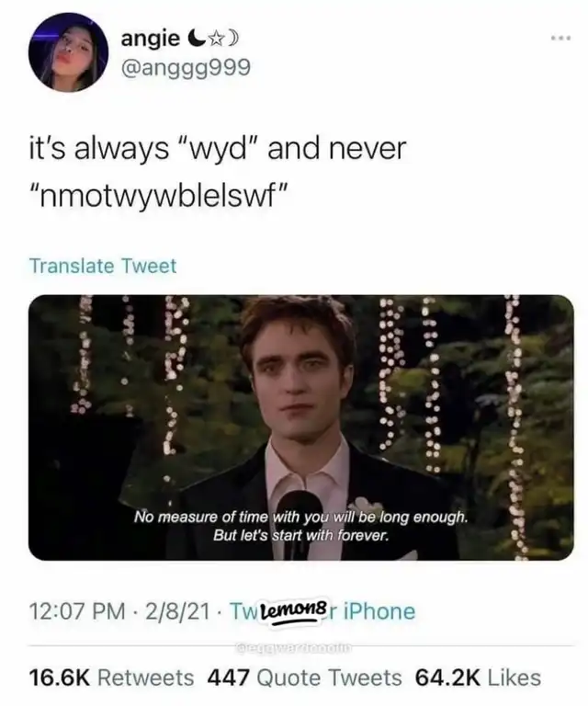View the 64.2K Likes list
This screenshot has width=588, height=706.
click(x=478, y=678)
